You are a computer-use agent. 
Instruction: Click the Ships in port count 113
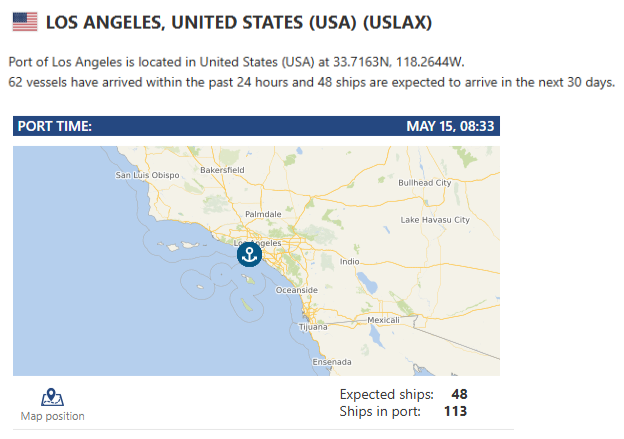455,411
